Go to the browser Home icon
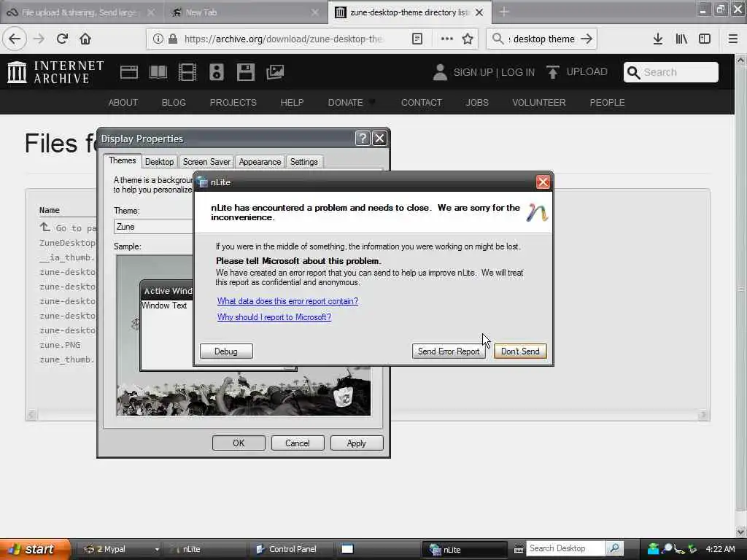The image size is (747, 560). coord(85,39)
